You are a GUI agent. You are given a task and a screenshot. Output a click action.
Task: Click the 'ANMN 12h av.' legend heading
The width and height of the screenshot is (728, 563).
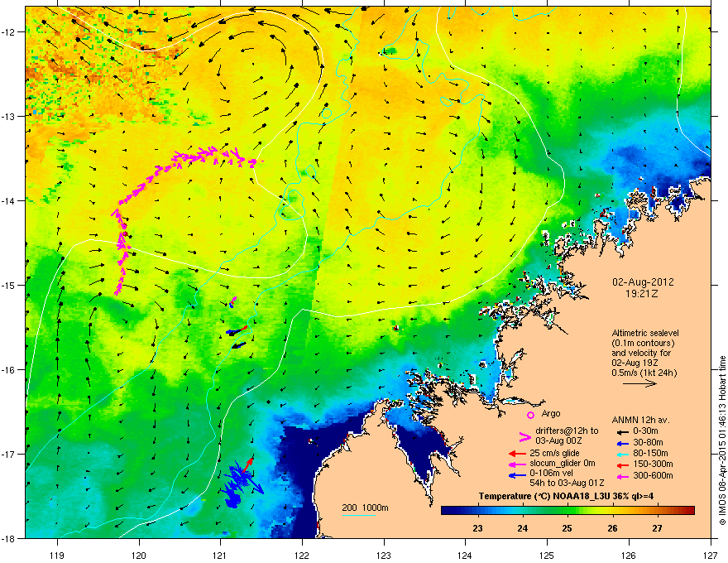(x=640, y=421)
